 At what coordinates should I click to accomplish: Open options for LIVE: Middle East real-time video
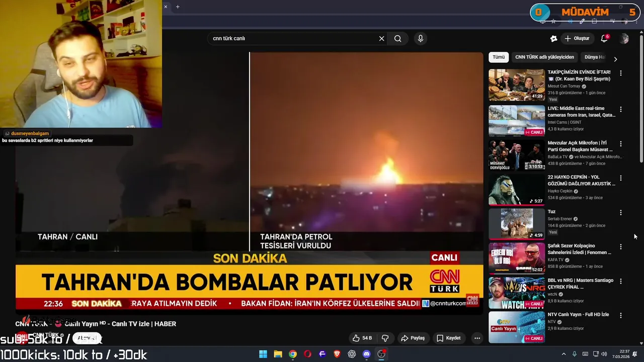click(620, 109)
